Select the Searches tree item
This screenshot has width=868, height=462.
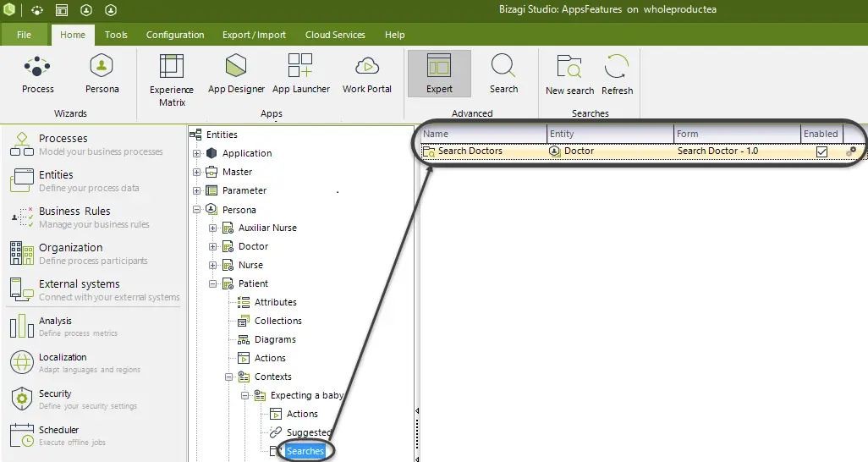[305, 451]
